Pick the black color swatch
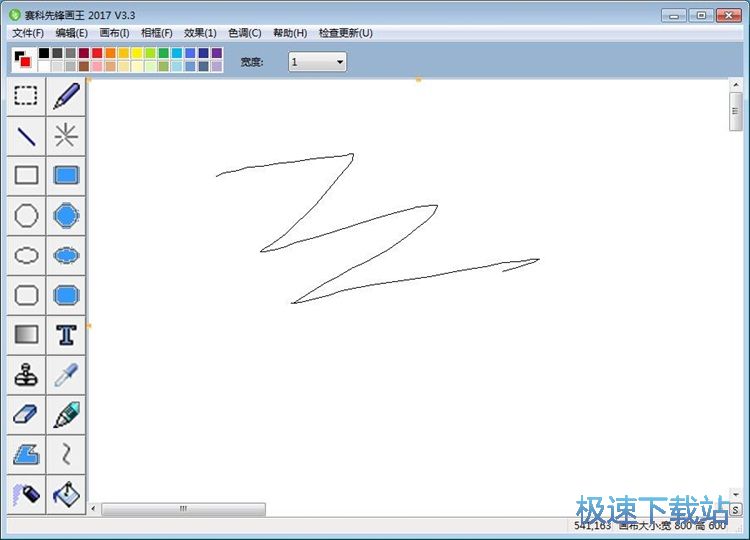750x540 pixels. click(44, 53)
